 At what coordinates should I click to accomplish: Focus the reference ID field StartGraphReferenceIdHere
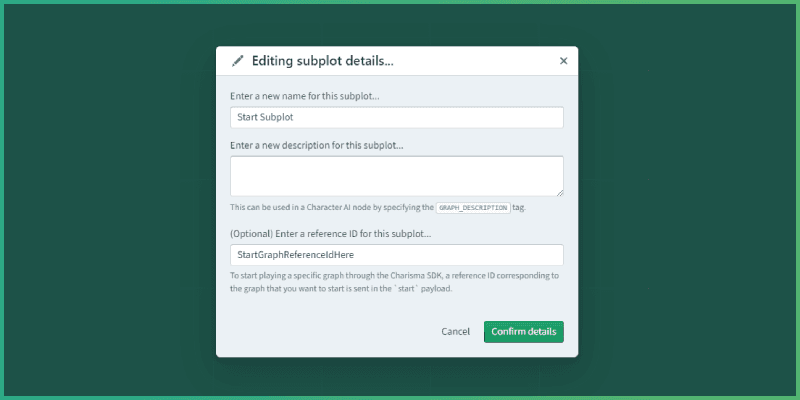[x=396, y=255]
